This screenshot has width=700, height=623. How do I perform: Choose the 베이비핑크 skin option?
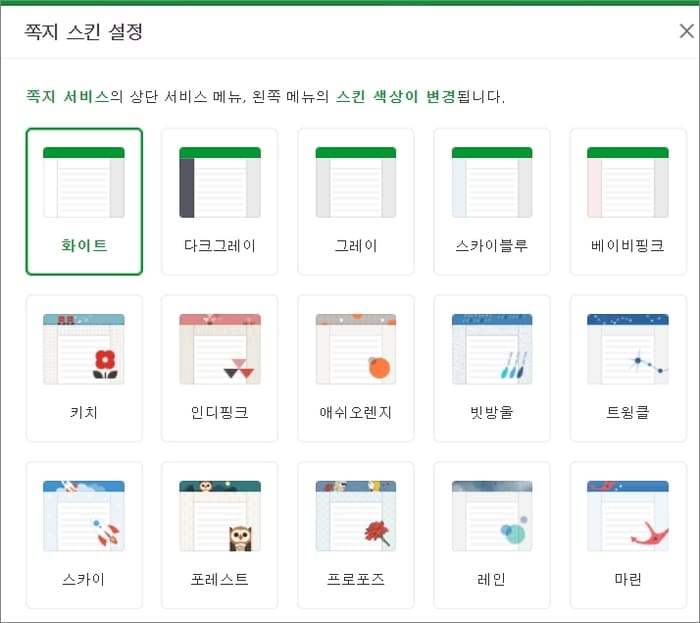pos(628,182)
